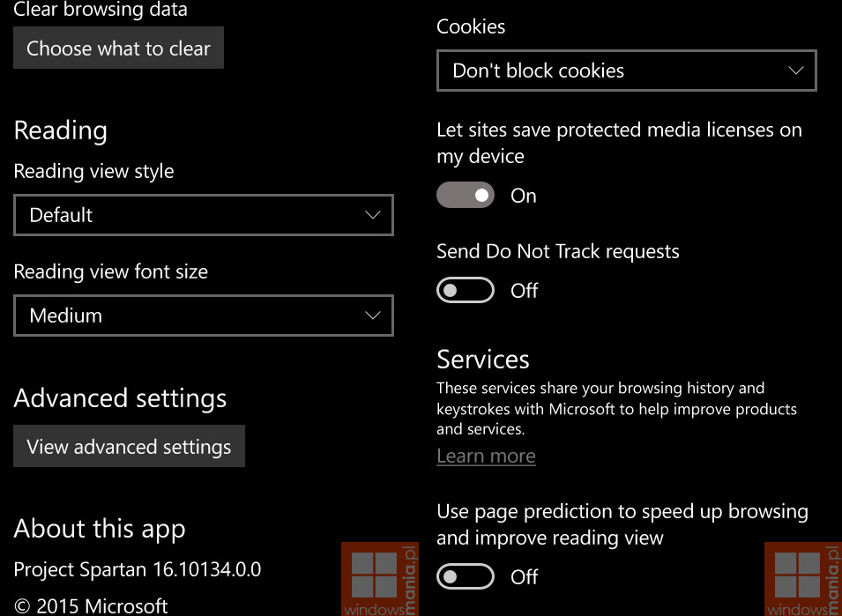
Task: Turn on page prediction toggle
Action: [465, 577]
